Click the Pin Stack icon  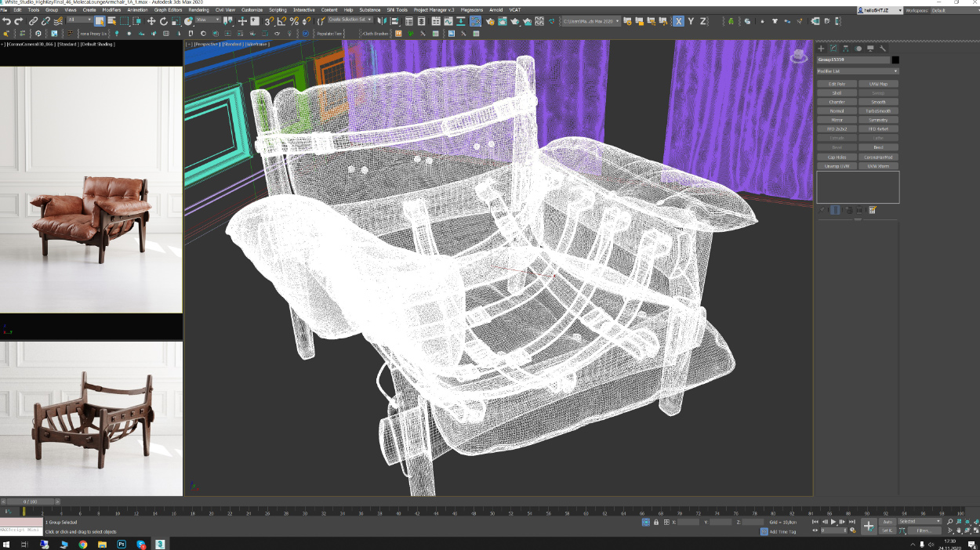point(822,210)
